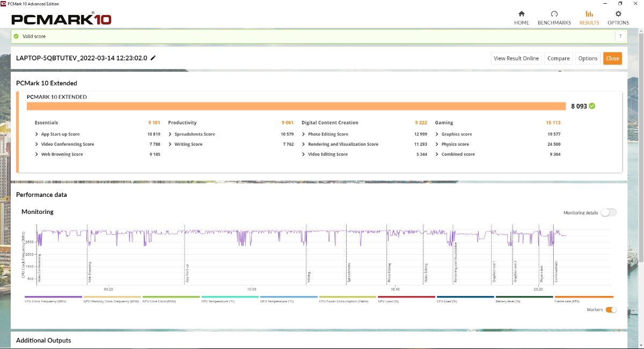
Task: Enable the Monitoring details toggle
Action: click(x=608, y=213)
